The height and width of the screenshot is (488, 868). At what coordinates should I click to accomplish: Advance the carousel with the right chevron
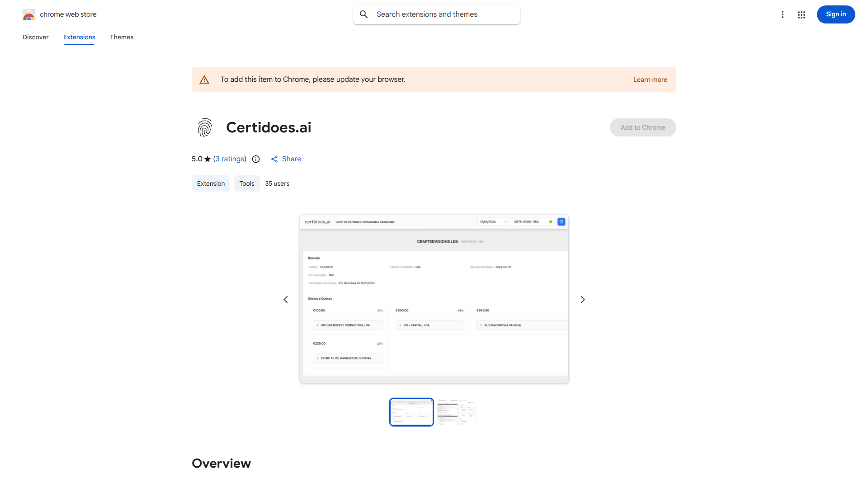coord(582,299)
